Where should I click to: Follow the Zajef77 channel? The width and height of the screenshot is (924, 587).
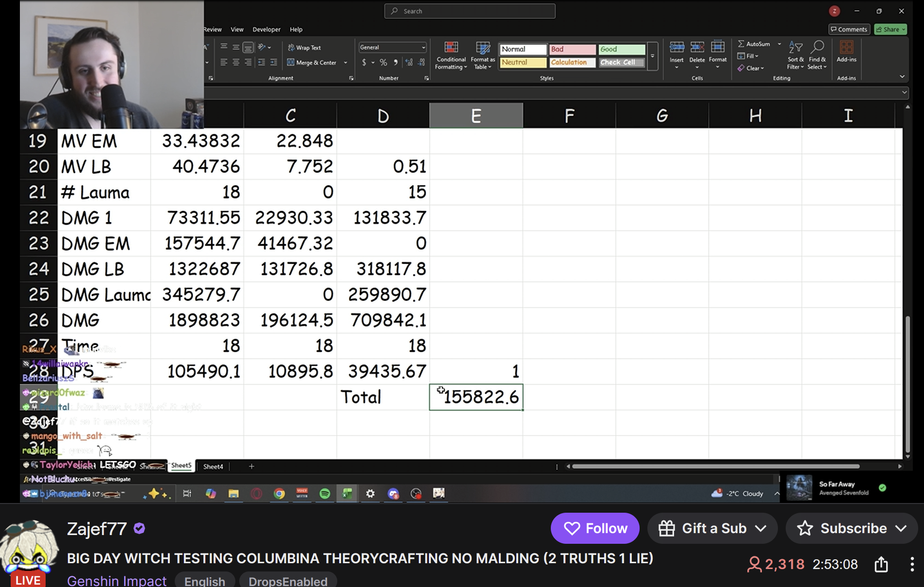tap(595, 528)
